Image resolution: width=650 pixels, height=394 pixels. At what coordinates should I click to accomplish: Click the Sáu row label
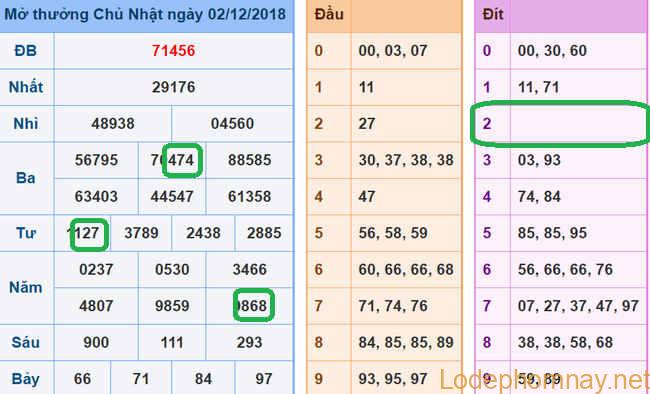pyautogui.click(x=26, y=342)
